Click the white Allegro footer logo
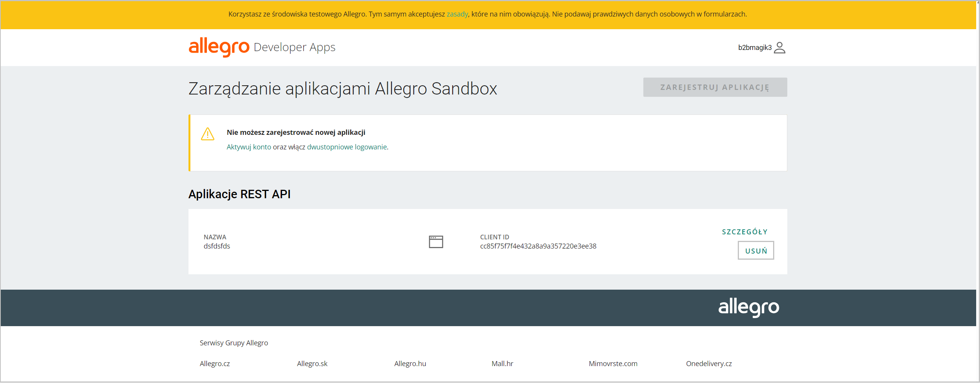This screenshot has height=383, width=980. (x=749, y=307)
